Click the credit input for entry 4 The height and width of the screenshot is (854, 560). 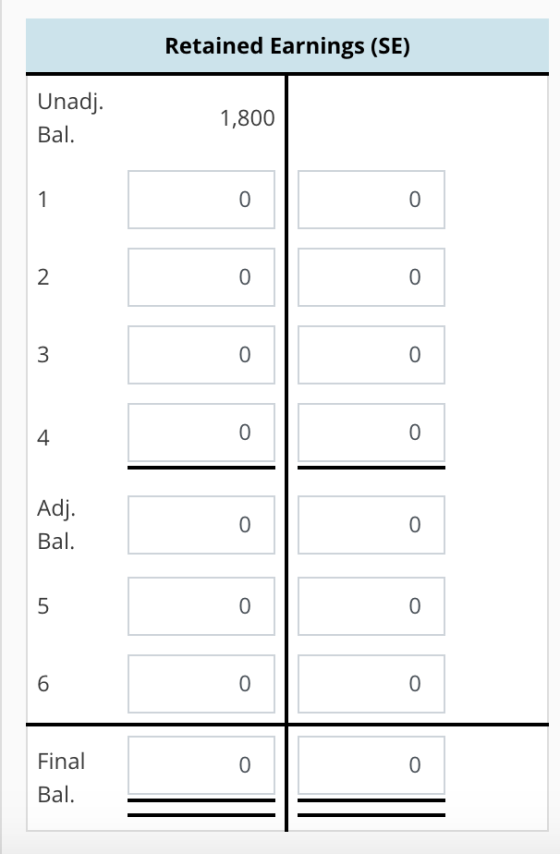click(x=372, y=432)
